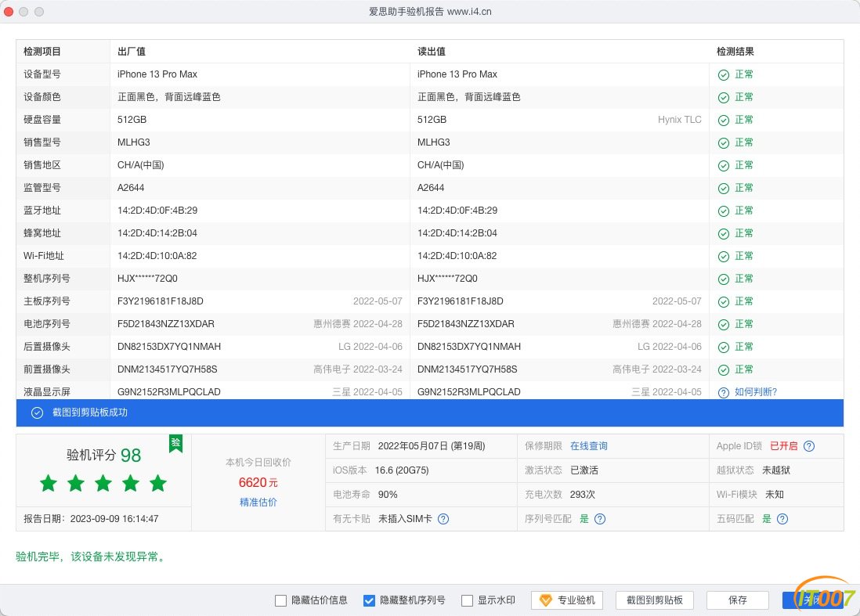Enable the 显示水印 checkbox
860x616 pixels.
click(x=468, y=600)
